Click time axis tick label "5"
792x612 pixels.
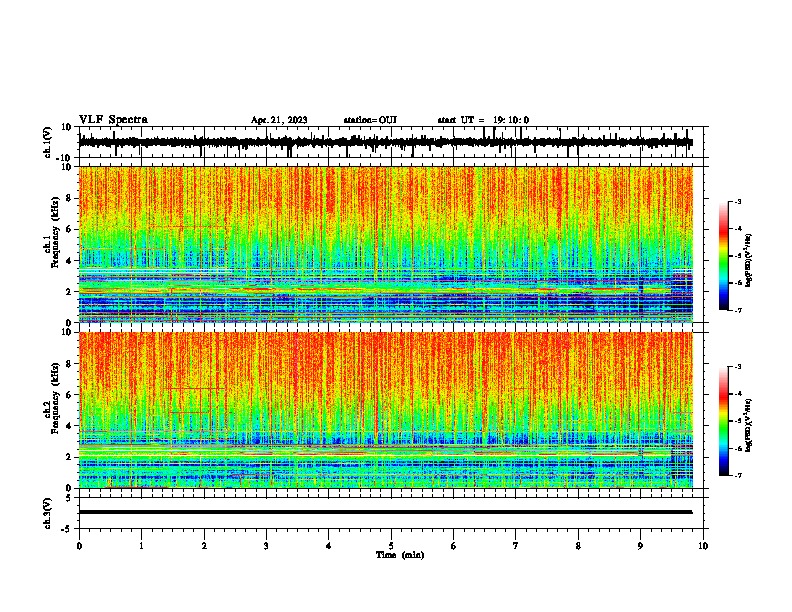(391, 546)
